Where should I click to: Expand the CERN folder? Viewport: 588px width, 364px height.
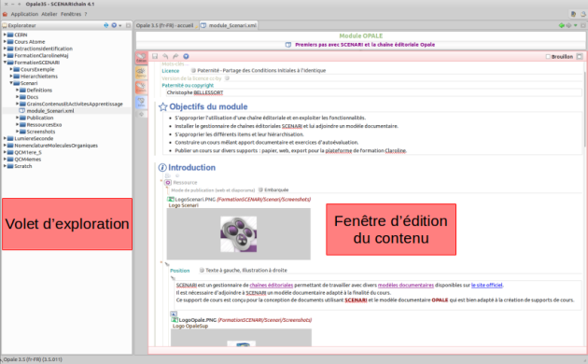coord(5,35)
